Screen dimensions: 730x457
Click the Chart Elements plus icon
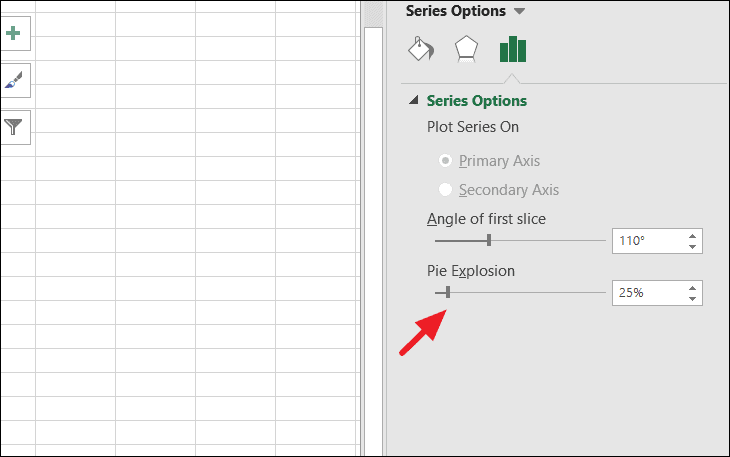pyautogui.click(x=13, y=34)
